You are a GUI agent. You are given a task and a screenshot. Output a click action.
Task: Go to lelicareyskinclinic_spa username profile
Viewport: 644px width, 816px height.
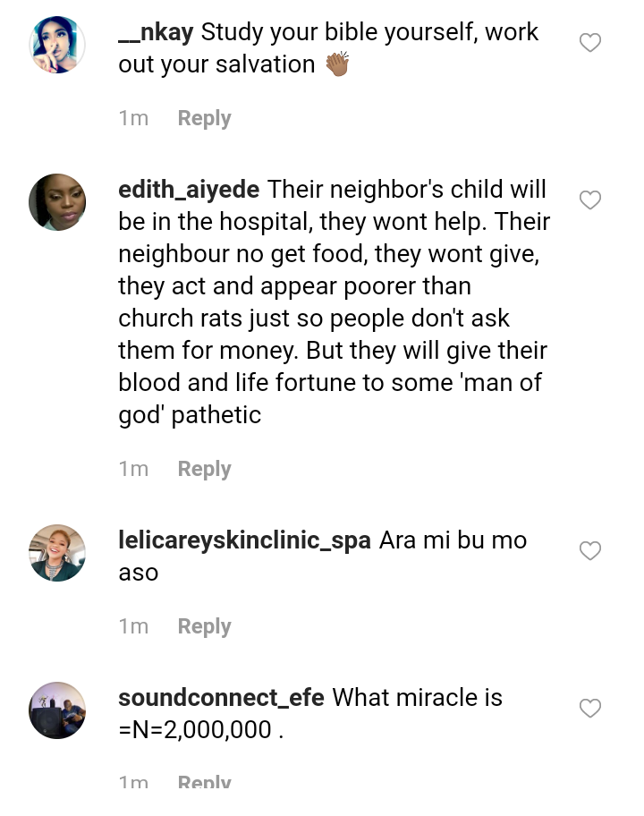(x=244, y=540)
